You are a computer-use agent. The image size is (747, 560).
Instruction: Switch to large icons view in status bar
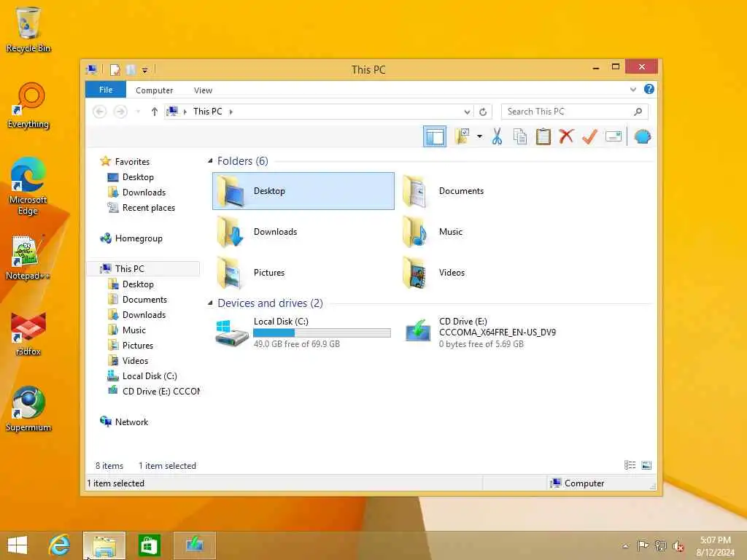coord(646,465)
